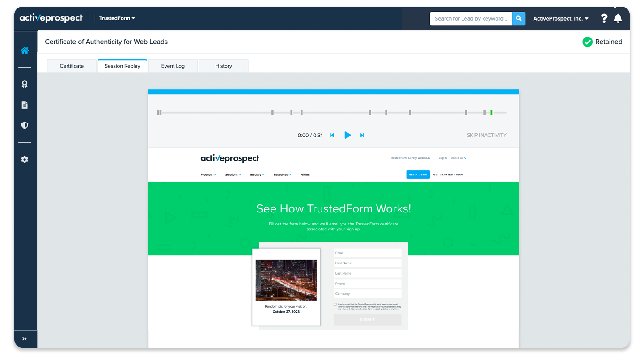
Task: Click the "October 27, 2023" date text
Action: tap(286, 312)
